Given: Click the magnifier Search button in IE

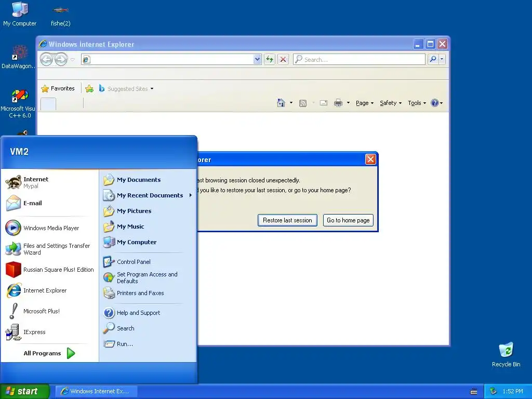Looking at the screenshot, I should [x=433, y=59].
